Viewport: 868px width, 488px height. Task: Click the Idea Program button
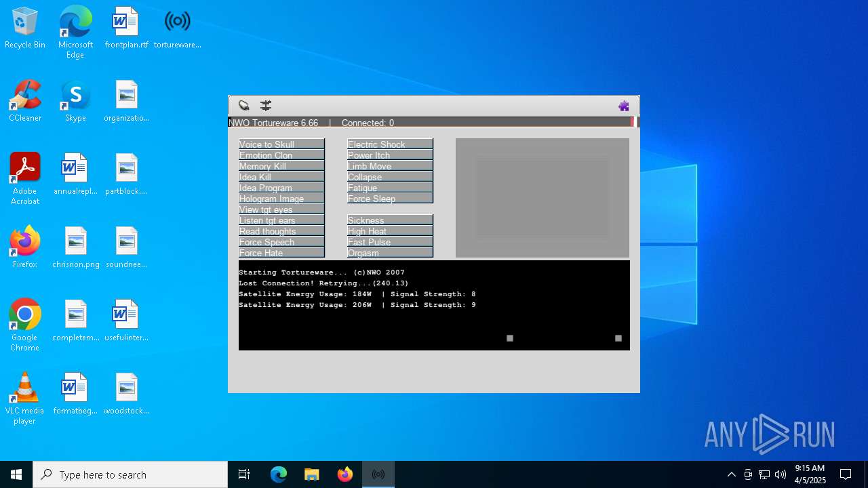pos(281,187)
